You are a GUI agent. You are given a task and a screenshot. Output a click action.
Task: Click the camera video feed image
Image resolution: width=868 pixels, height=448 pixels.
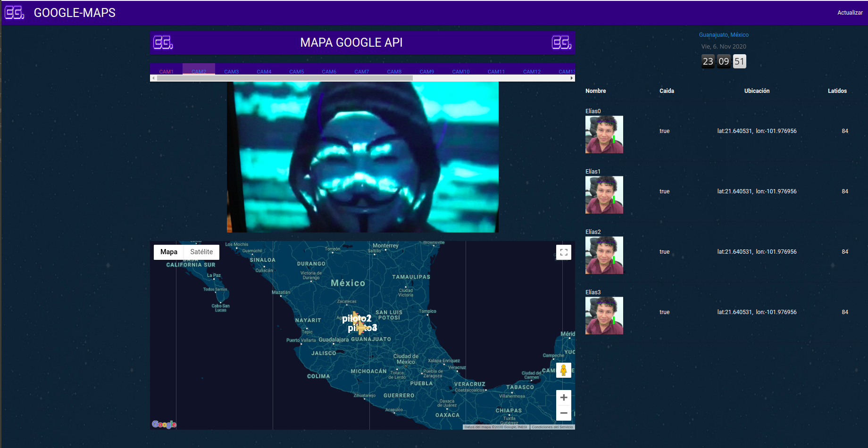(363, 157)
